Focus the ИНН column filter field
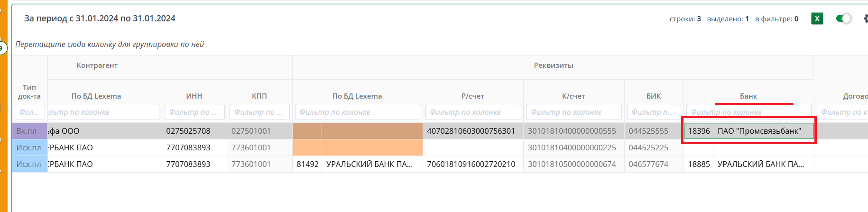The height and width of the screenshot is (212, 868). coord(194,112)
